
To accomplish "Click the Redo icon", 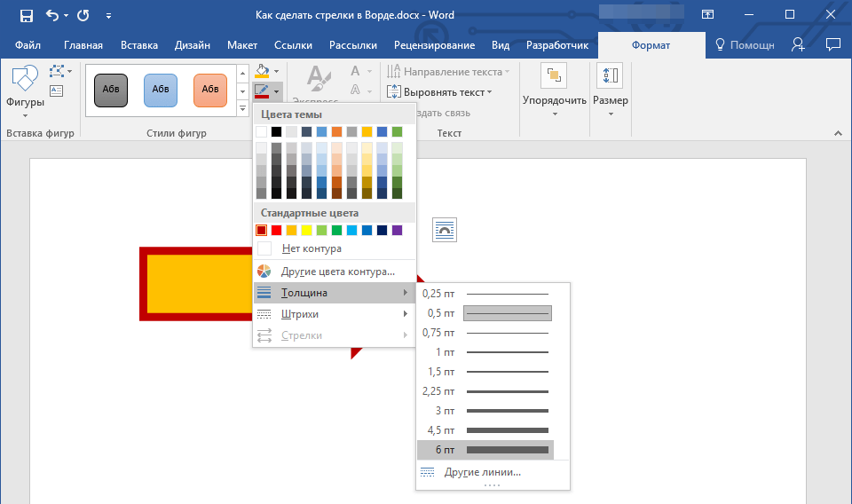I will click(x=83, y=15).
